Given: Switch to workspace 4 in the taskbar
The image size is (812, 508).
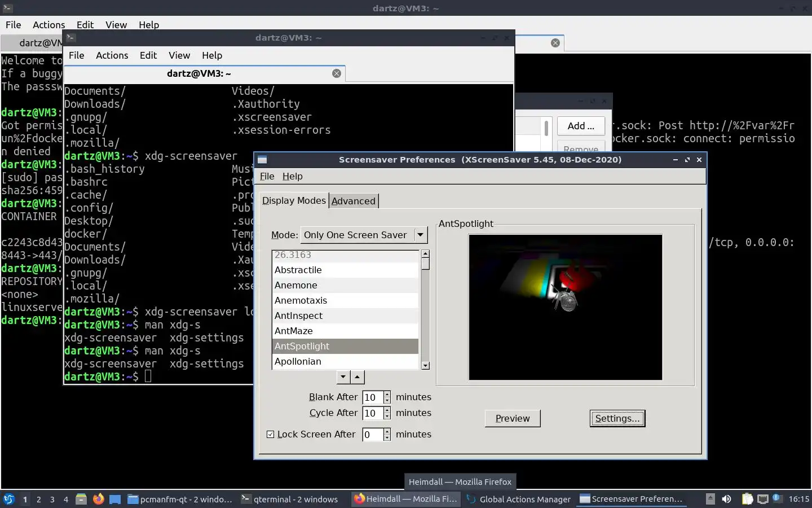Looking at the screenshot, I should 65,499.
